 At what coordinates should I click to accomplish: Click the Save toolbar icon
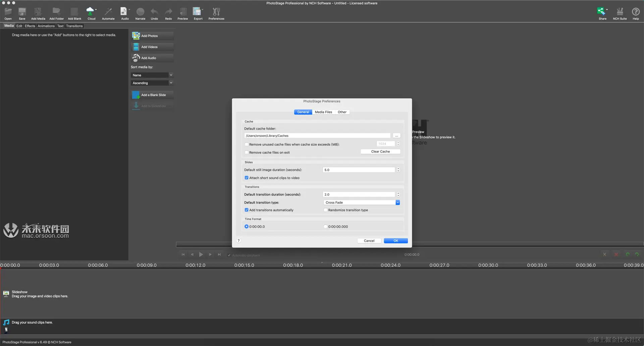[22, 14]
